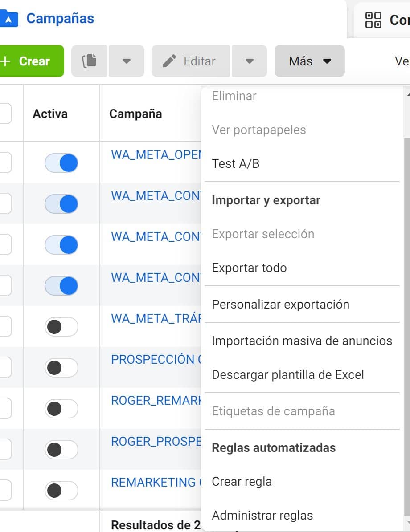Open the duplicate options dropdown arrow
410x532 pixels.
pos(127,61)
